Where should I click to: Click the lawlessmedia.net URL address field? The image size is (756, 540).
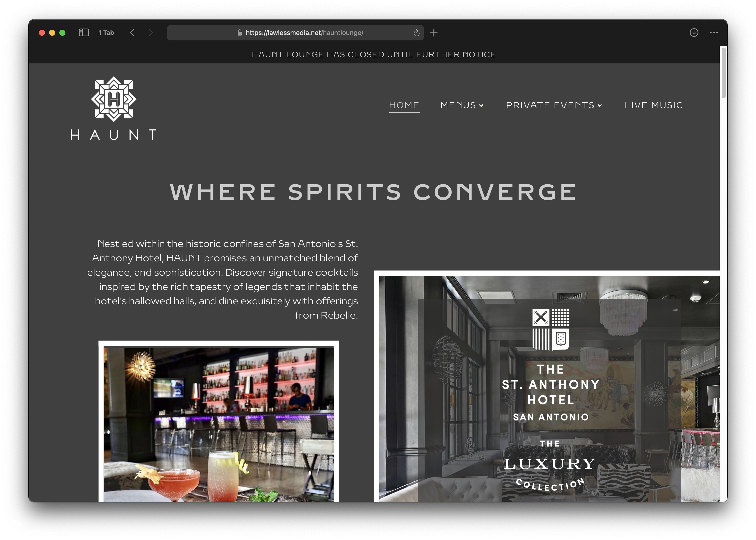(x=295, y=32)
